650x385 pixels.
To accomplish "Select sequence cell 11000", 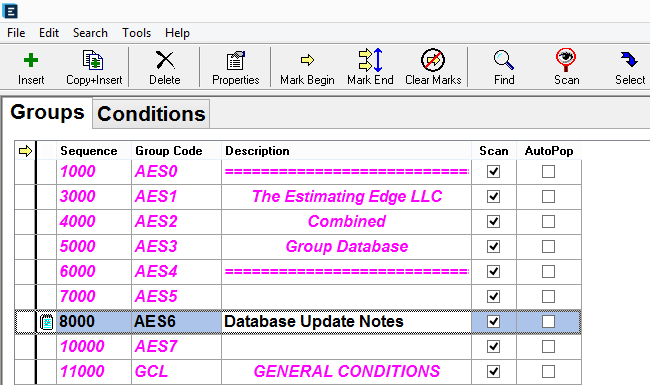I will click(94, 371).
